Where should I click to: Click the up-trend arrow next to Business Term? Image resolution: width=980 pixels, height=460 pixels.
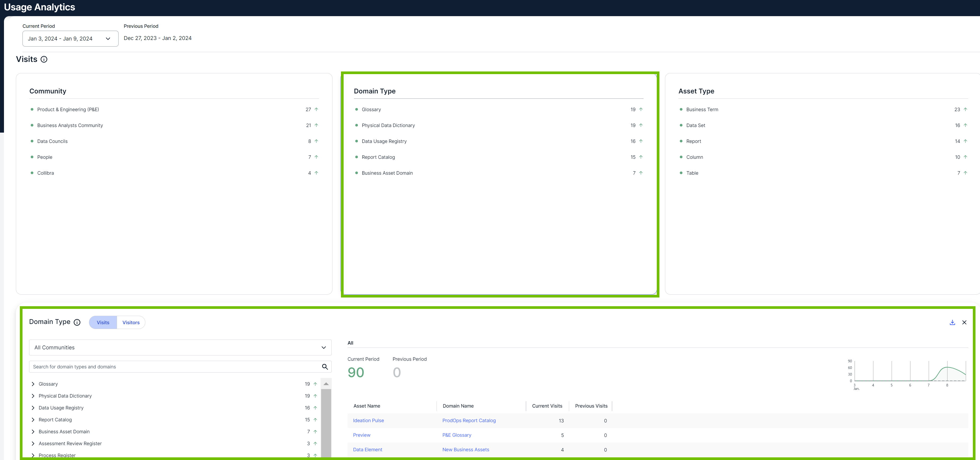(x=965, y=110)
